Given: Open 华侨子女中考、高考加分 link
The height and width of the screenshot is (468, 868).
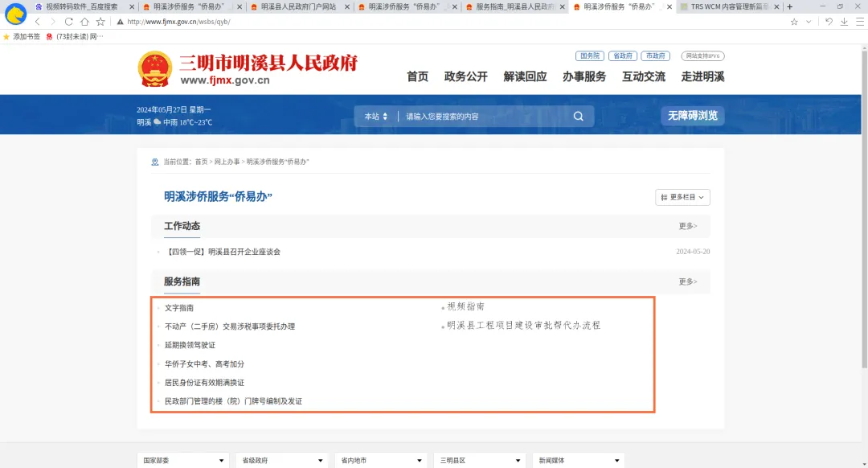Looking at the screenshot, I should [204, 363].
